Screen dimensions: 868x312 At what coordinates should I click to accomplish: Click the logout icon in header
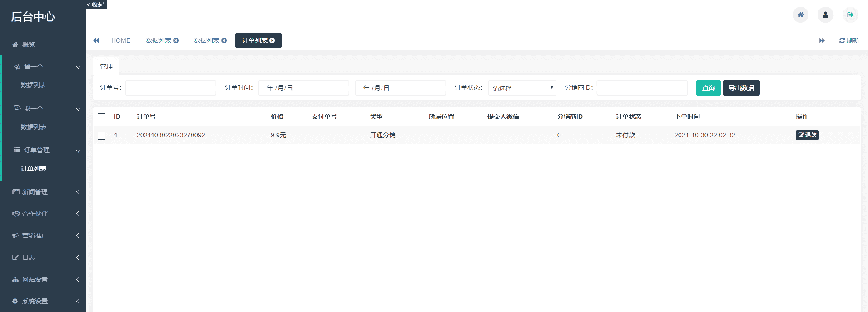[x=850, y=15]
